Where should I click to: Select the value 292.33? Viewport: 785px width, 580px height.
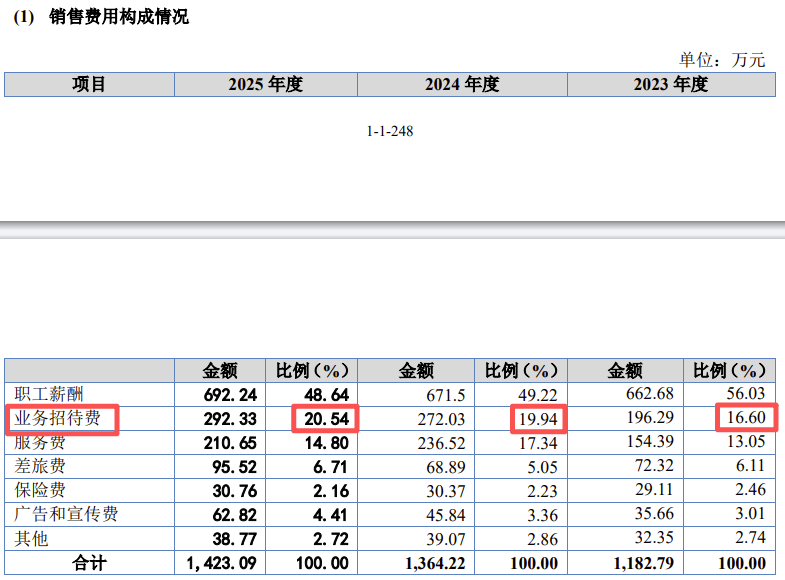point(230,419)
